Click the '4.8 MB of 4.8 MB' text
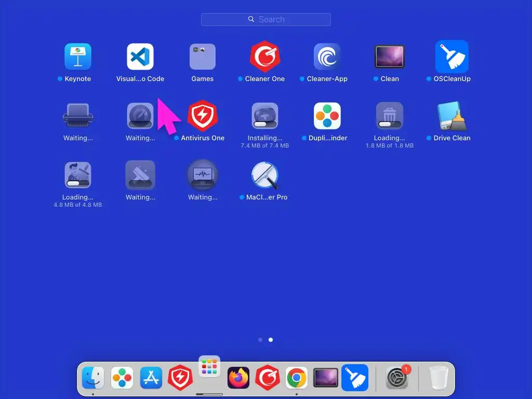This screenshot has width=532, height=399. 78,205
